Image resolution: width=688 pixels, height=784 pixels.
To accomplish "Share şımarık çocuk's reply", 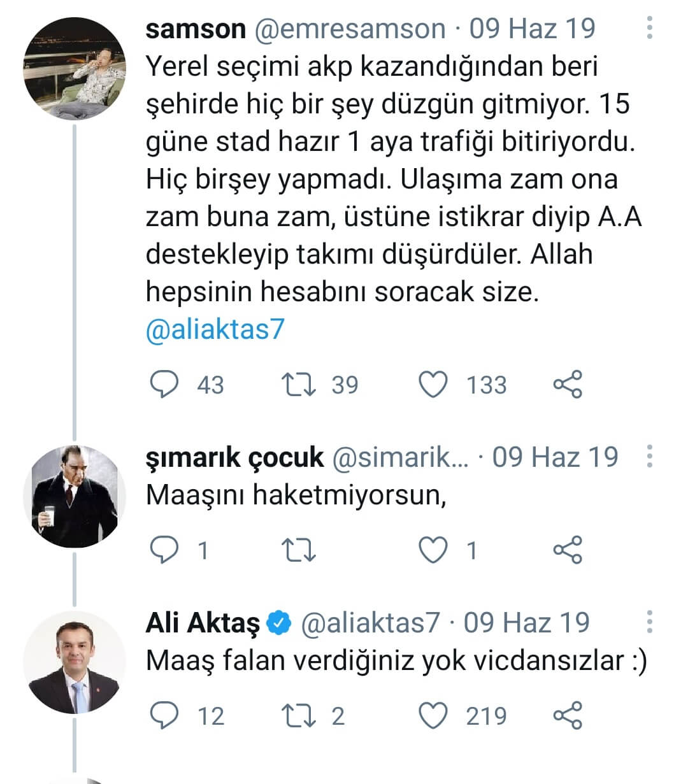I will point(567,550).
